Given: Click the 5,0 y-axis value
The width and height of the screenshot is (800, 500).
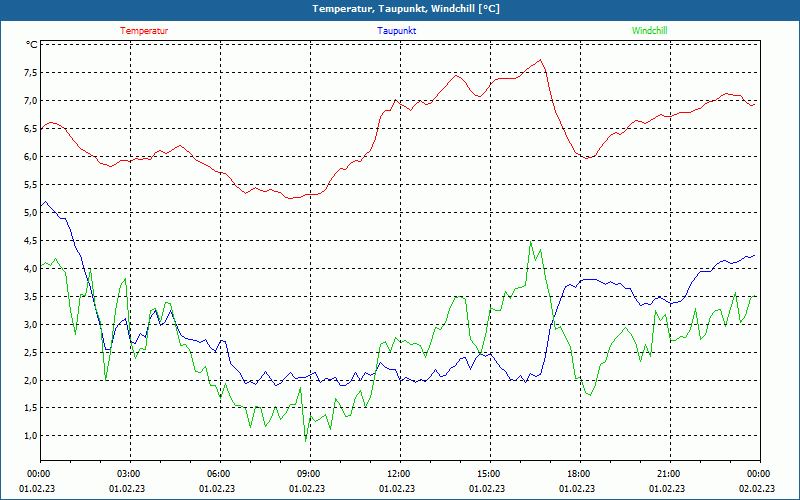Looking at the screenshot, I should [31, 213].
